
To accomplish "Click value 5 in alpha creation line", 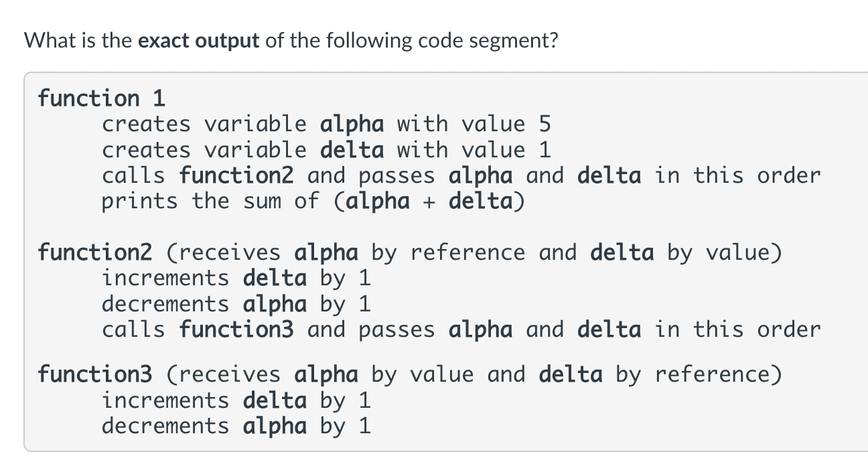I will coord(544,125).
